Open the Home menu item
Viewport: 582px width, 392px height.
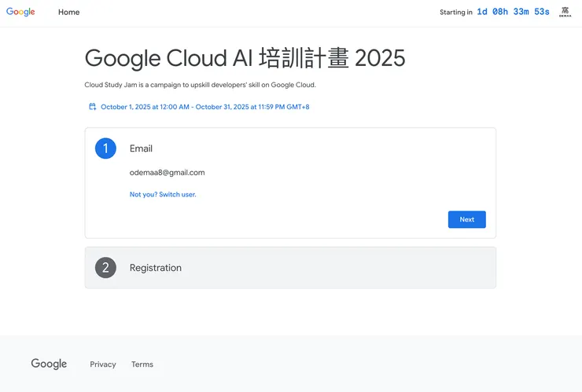point(68,13)
